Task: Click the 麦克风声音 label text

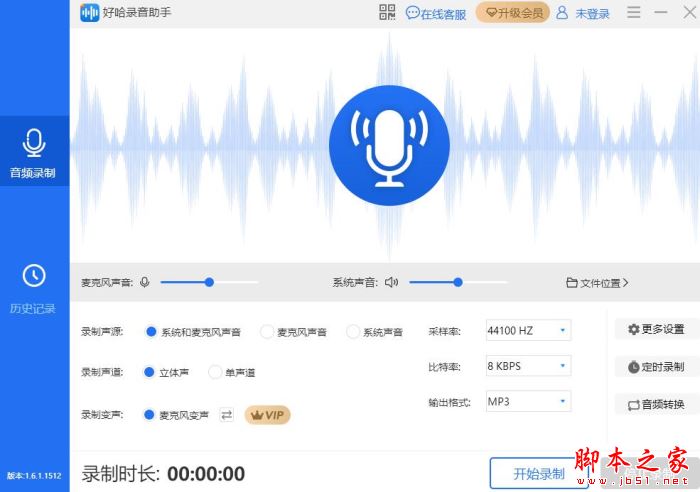Action: point(107,283)
